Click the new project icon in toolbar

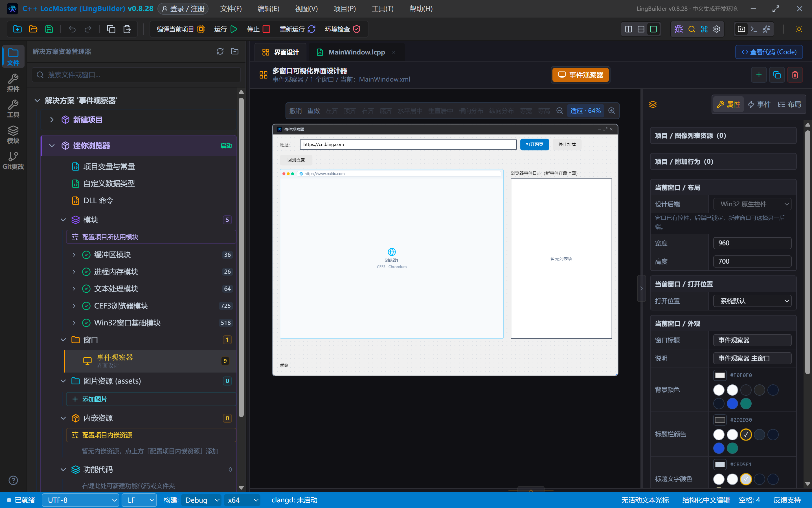point(17,29)
